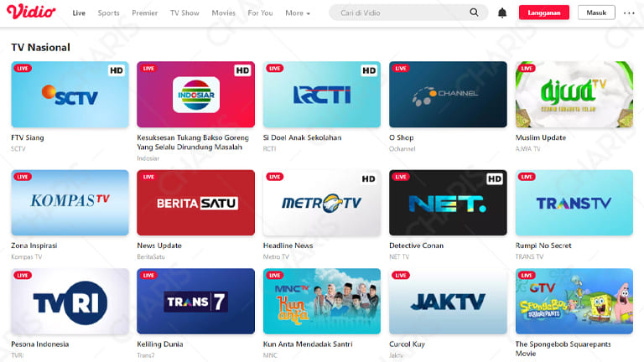Click the Keliling Dunia title
Viewport: 644px width, 362px height.
[x=160, y=344]
